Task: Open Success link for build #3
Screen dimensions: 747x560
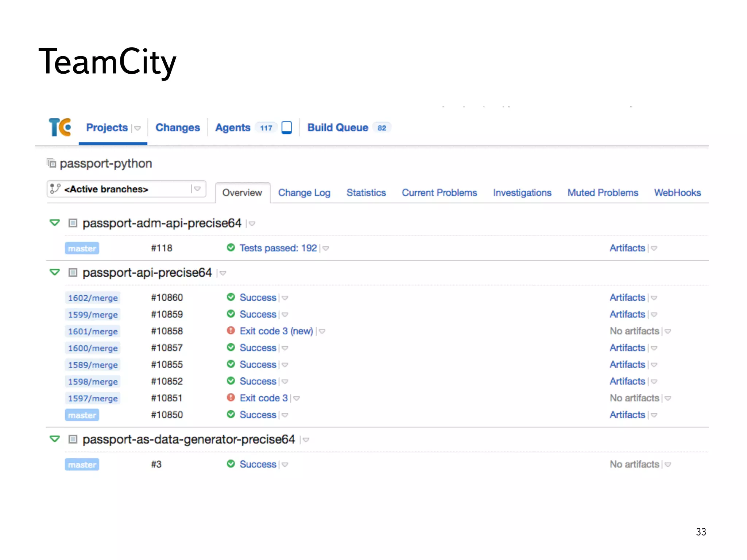Action: pos(258,464)
